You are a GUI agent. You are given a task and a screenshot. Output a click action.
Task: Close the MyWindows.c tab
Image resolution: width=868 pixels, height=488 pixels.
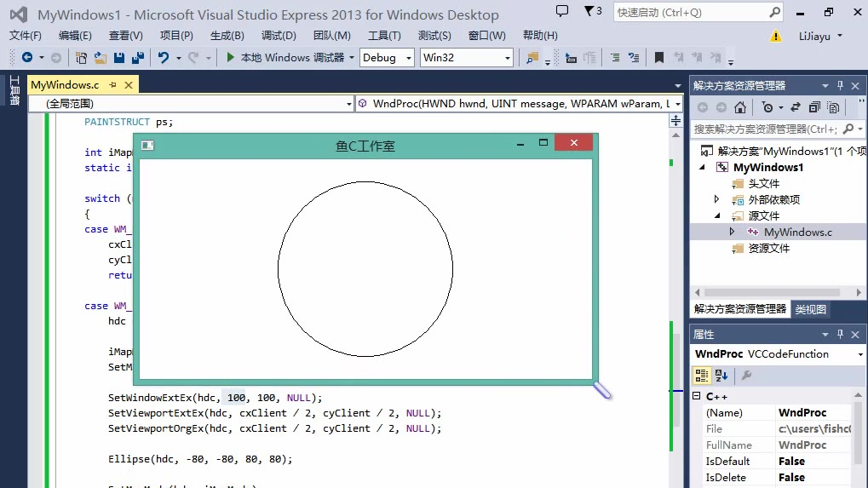[129, 84]
